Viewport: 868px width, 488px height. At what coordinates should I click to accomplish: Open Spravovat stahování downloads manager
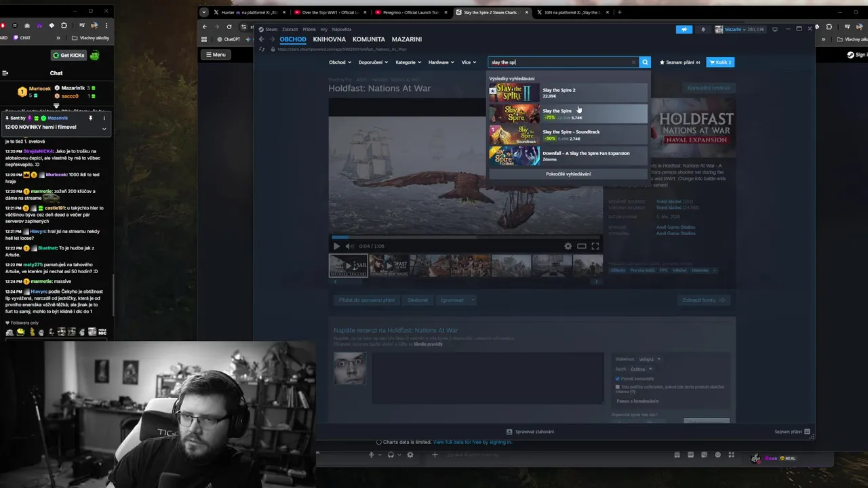pos(530,432)
